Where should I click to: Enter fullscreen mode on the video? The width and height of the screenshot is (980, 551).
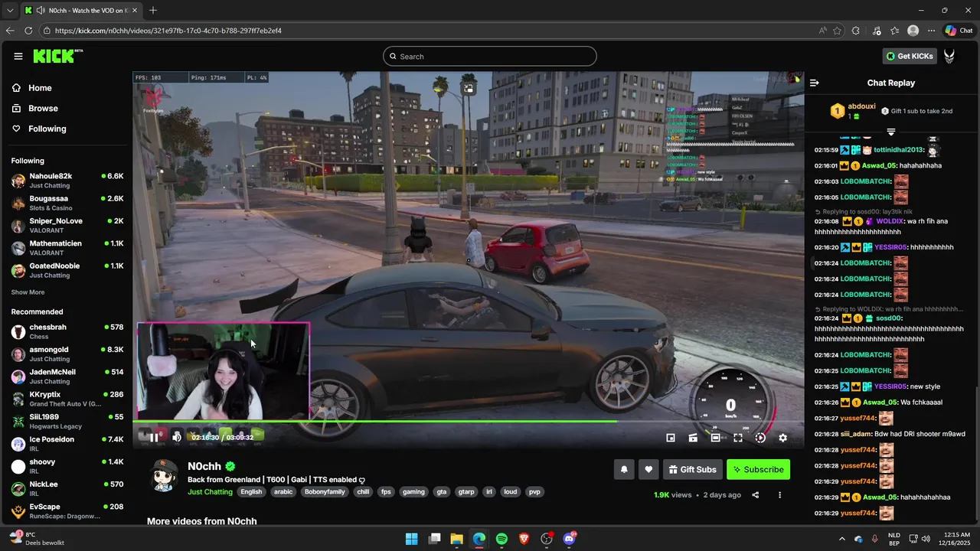coord(738,438)
